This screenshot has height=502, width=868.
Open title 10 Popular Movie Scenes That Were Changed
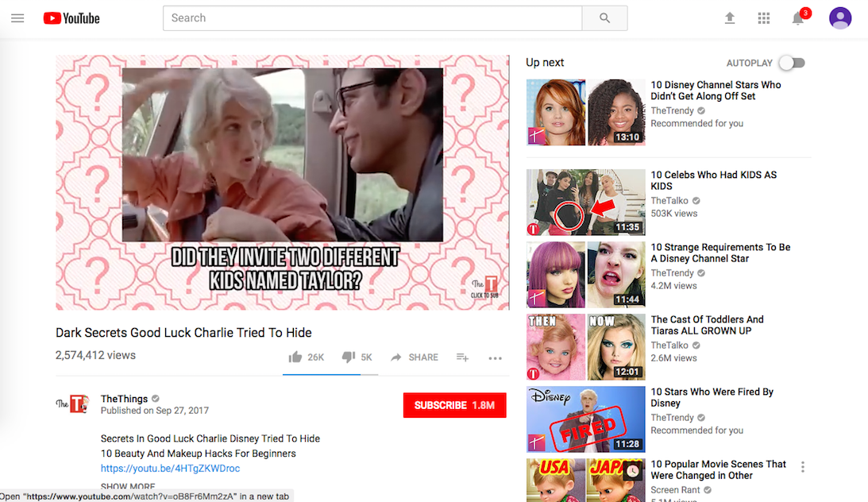click(x=718, y=470)
